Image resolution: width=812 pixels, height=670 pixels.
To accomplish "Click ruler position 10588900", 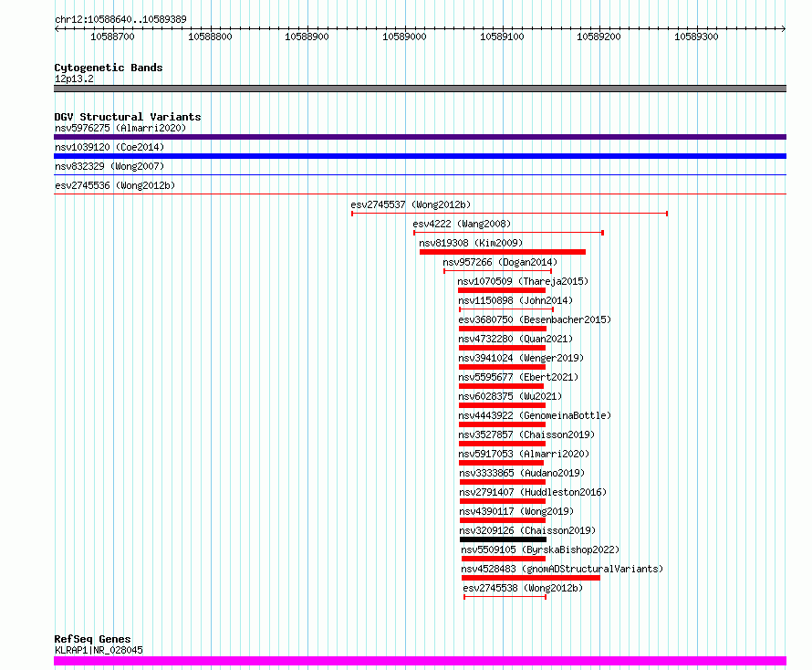I will pos(307,37).
